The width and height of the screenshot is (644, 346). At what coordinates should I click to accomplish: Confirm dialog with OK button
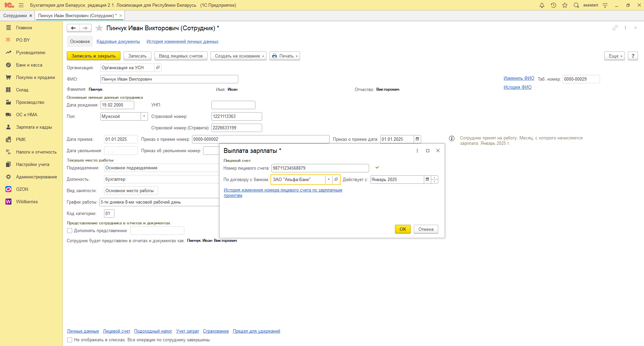(403, 229)
